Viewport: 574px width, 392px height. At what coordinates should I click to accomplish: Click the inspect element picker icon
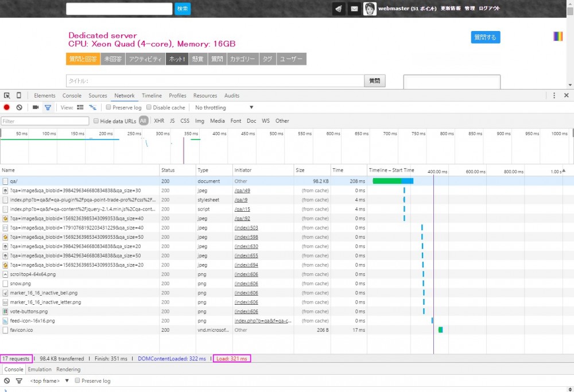(x=7, y=96)
